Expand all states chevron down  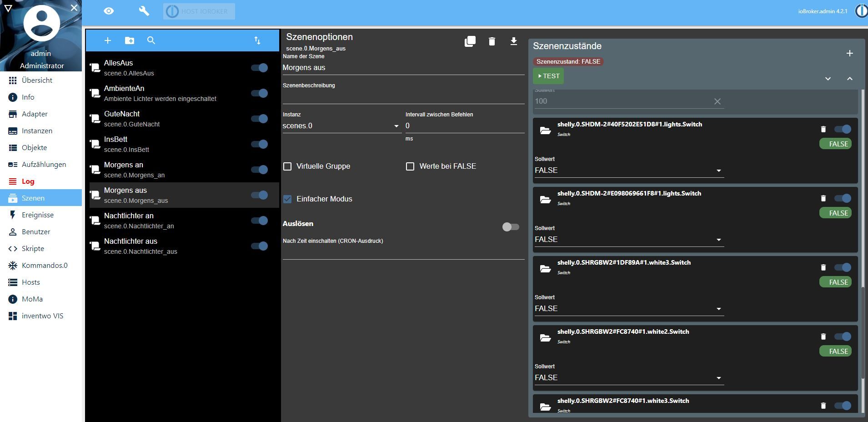[828, 79]
